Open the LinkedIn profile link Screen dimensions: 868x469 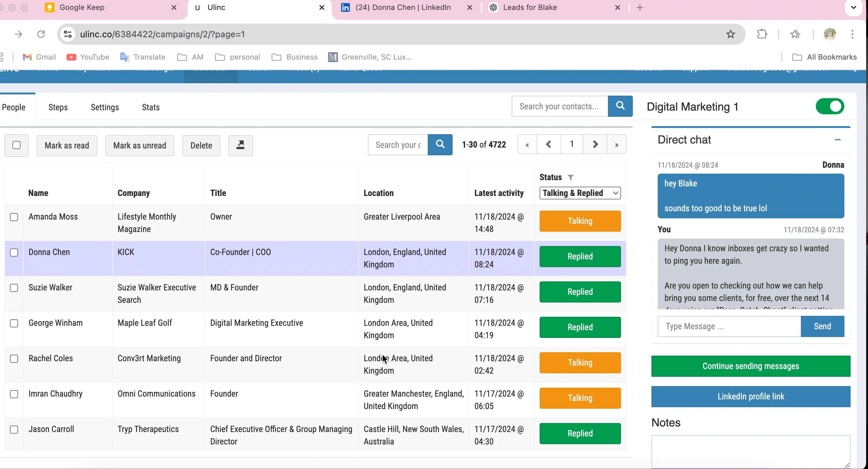(x=750, y=396)
